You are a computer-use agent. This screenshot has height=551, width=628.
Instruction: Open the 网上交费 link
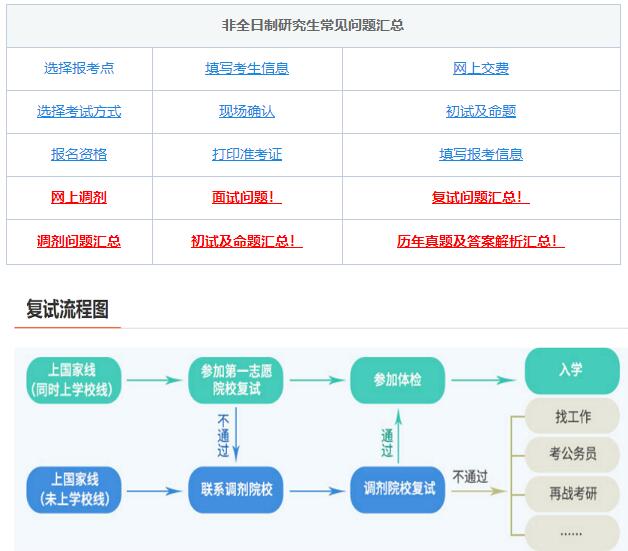coord(481,68)
